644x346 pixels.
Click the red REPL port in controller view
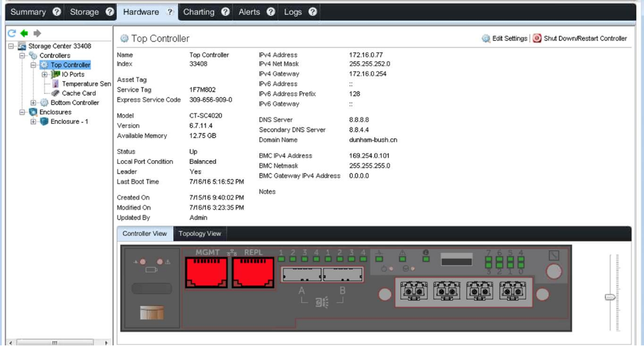(253, 272)
